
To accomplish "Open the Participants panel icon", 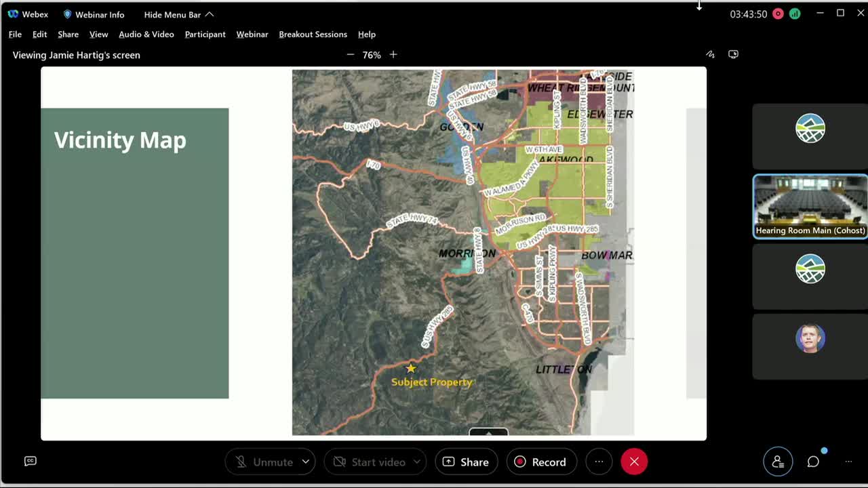I will (x=778, y=462).
